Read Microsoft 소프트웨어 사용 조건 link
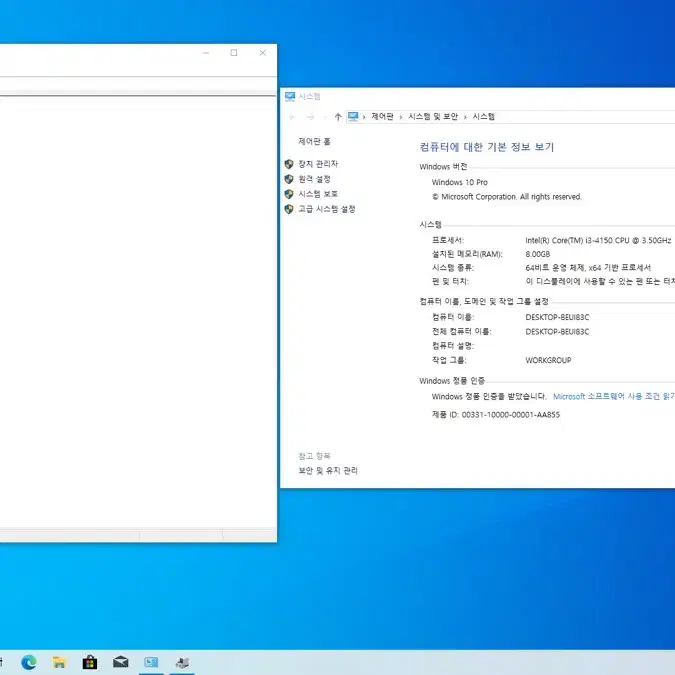675x675 pixels. [x=614, y=396]
